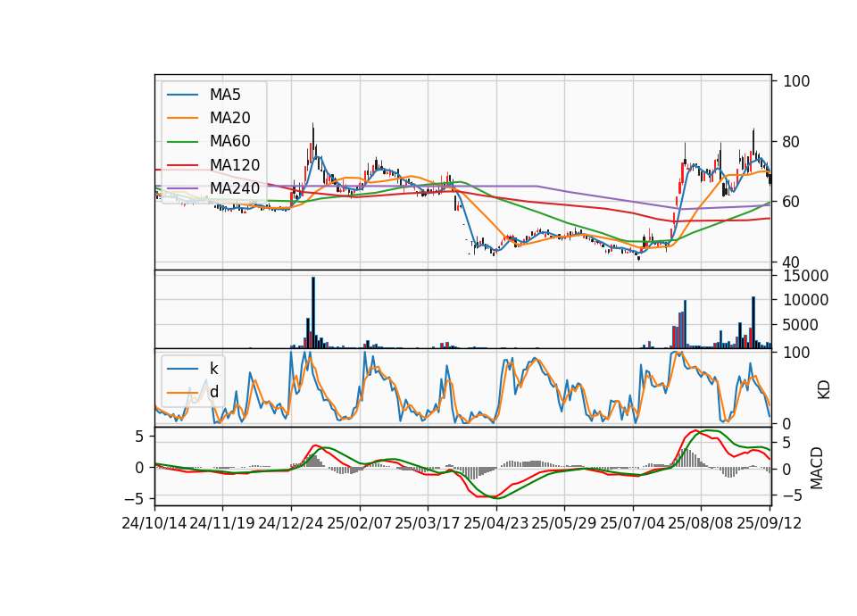Select the MA120 legend entry
This screenshot has width=857, height=616.
point(235,164)
